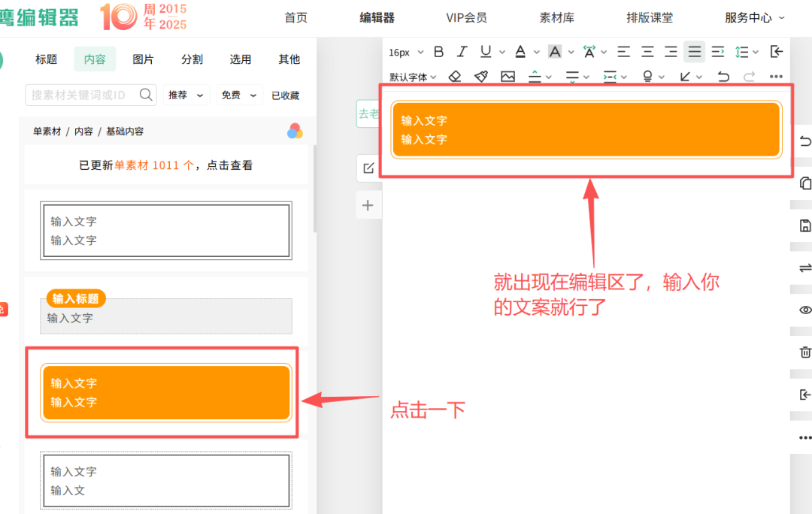Click the 单素材 1011 个 update link
The image size is (812, 514).
153,165
